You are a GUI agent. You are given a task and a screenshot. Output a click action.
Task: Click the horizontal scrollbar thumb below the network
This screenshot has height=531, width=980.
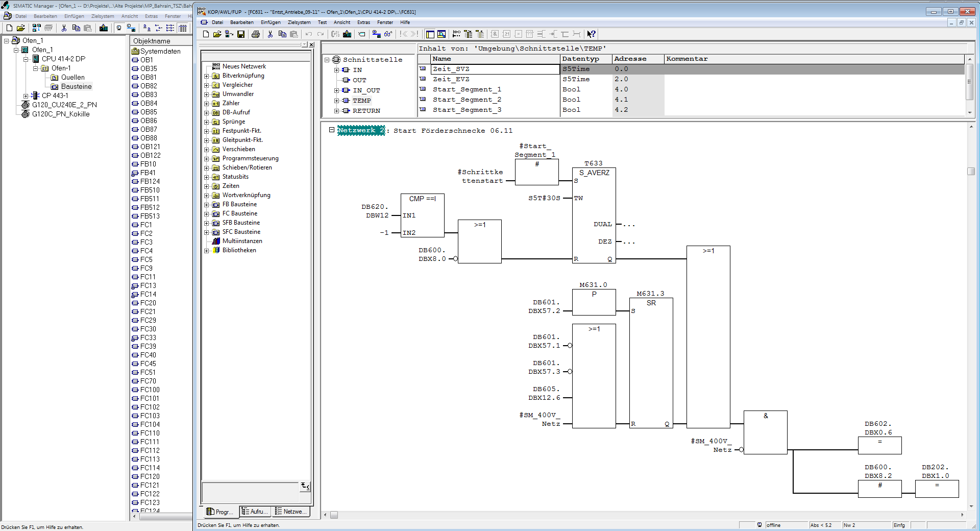pos(334,515)
